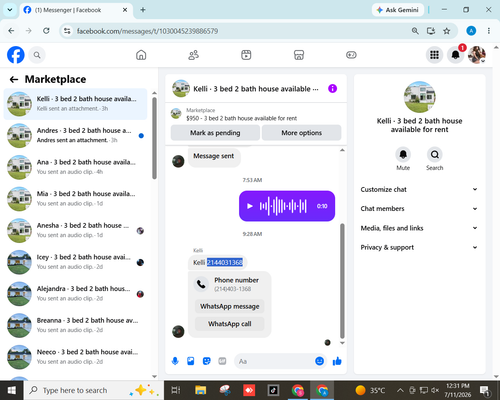This screenshot has height=400, width=500.
Task: Click the highlighted phone number 2144031368
Action: pos(225,262)
